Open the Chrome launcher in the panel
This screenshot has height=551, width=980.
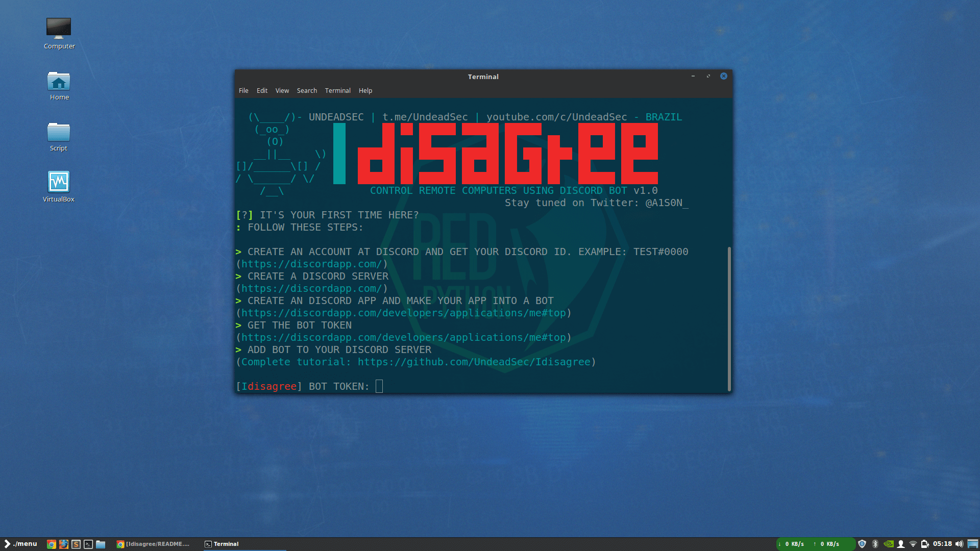pos(51,544)
